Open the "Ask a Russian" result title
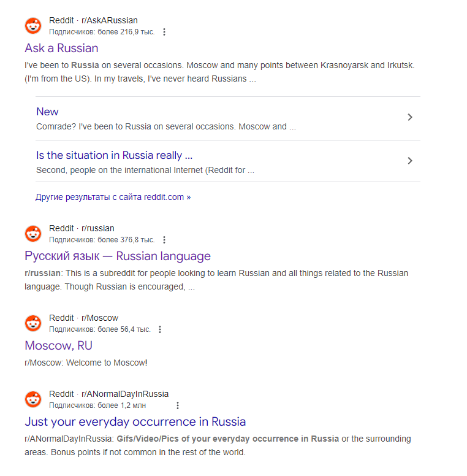Viewport: 467px width, 476px height. 61,48
